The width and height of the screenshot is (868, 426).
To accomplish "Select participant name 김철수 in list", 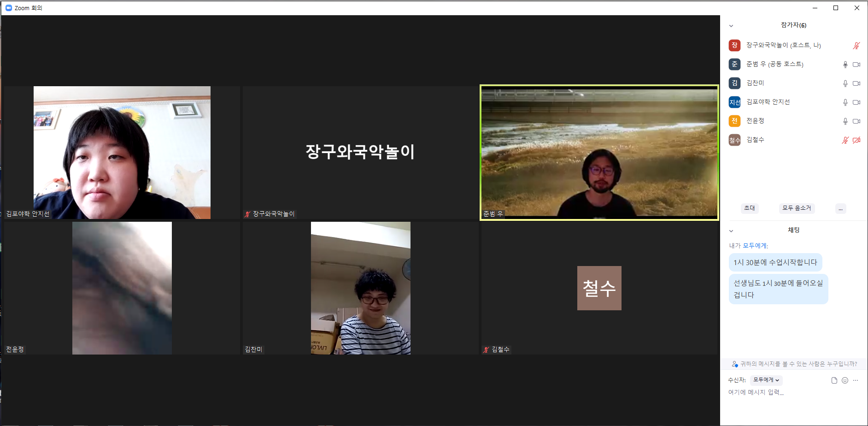I will click(756, 140).
